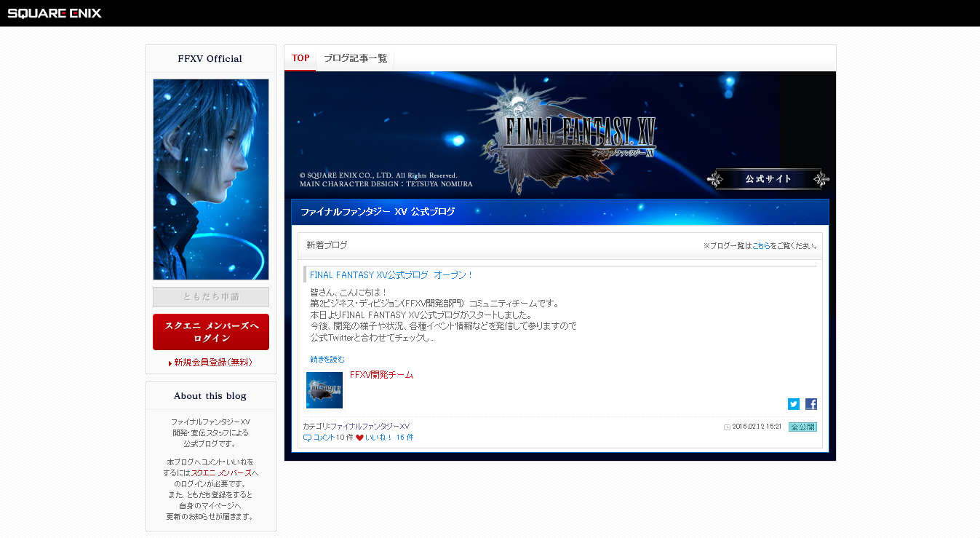Click the いいね！ like link
Screen dimensions: 980x538
378,438
